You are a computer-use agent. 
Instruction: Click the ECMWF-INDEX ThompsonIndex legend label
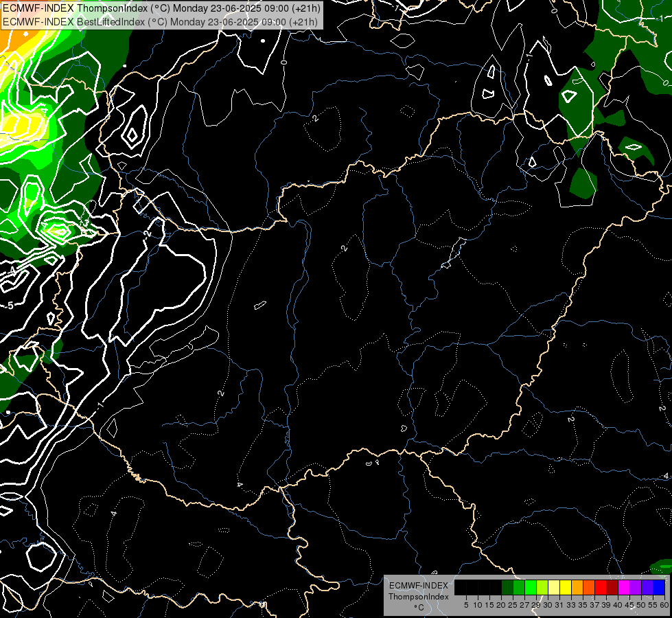419,591
